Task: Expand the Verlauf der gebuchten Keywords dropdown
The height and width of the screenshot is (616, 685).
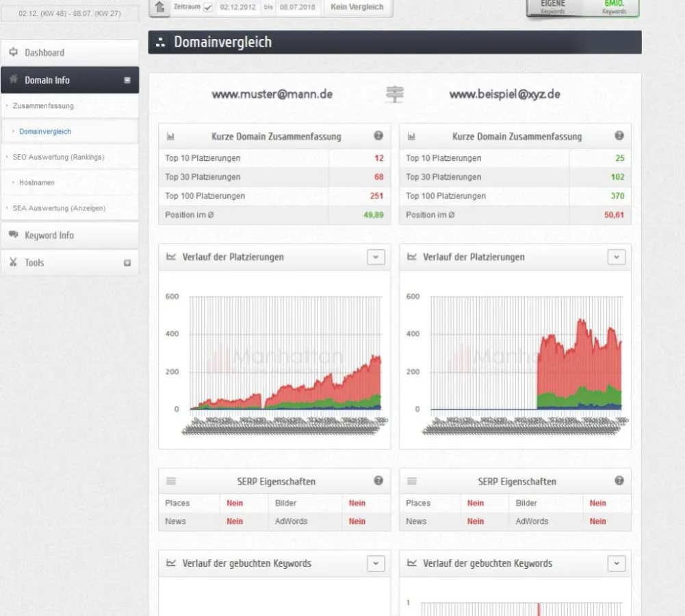Action: 375,563
